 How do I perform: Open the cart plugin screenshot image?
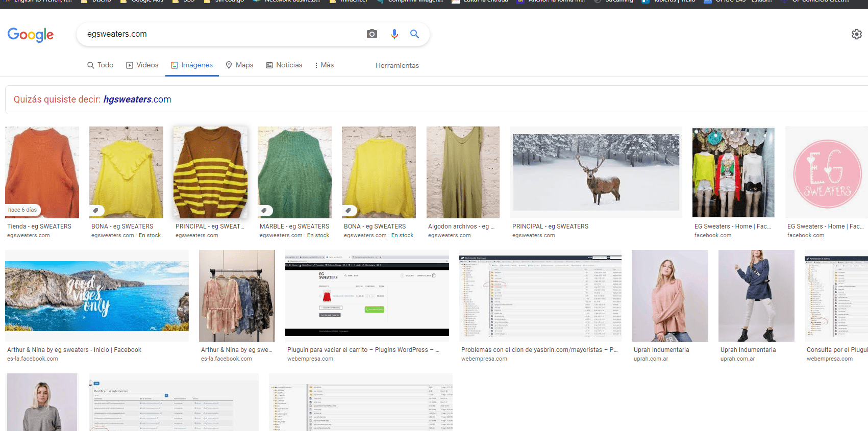[367, 296]
